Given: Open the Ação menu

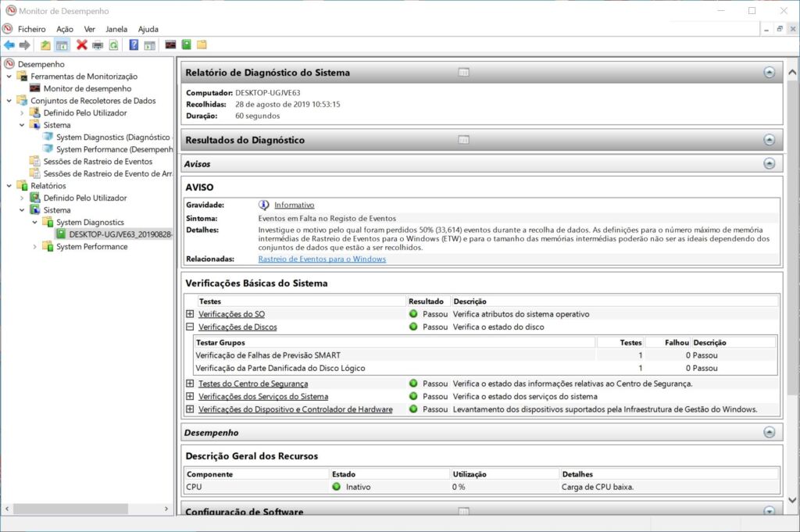Looking at the screenshot, I should point(65,29).
